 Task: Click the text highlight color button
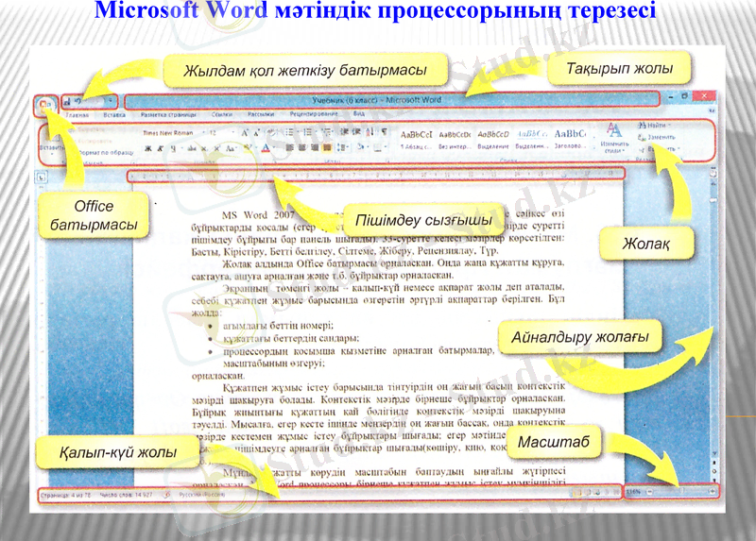point(249,149)
